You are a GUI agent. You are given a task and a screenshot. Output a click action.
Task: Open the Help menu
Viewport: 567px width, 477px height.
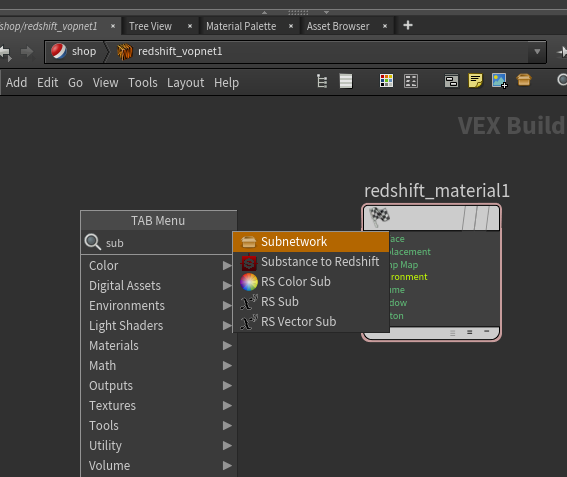(226, 82)
